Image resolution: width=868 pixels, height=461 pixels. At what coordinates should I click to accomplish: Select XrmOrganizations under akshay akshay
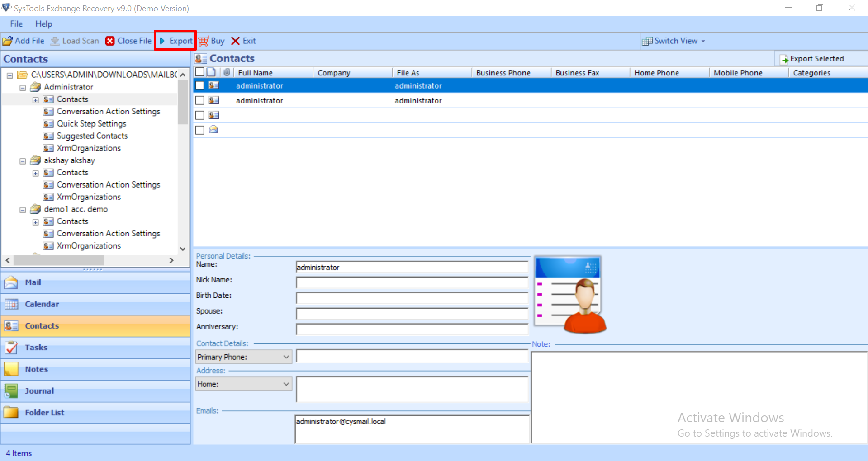(89, 197)
